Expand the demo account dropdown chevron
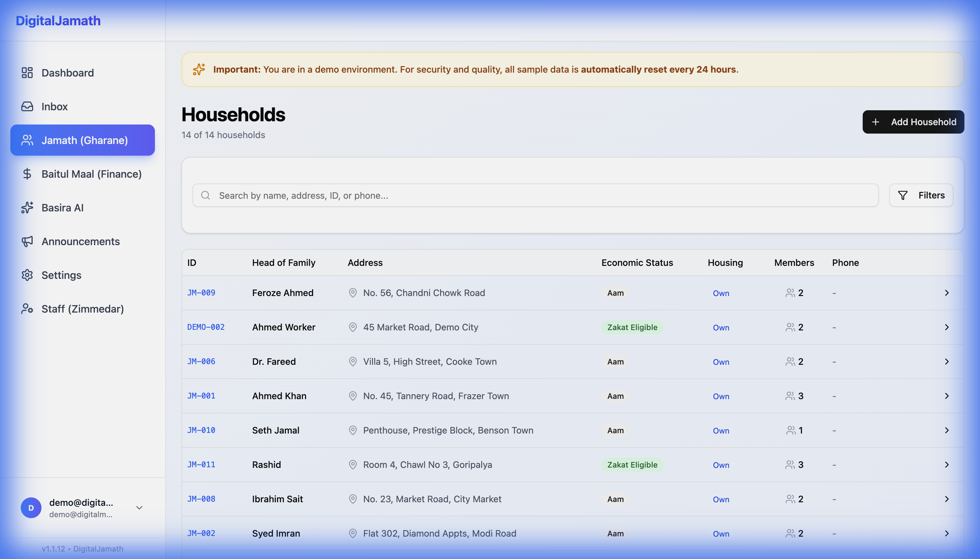The image size is (980, 559). tap(139, 507)
